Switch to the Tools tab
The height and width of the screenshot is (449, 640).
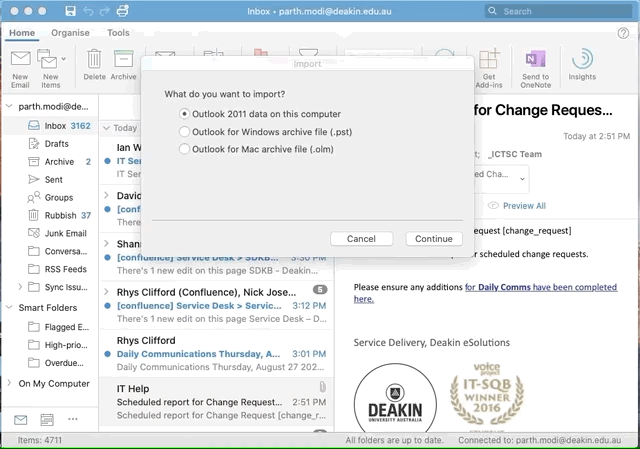pyautogui.click(x=118, y=33)
